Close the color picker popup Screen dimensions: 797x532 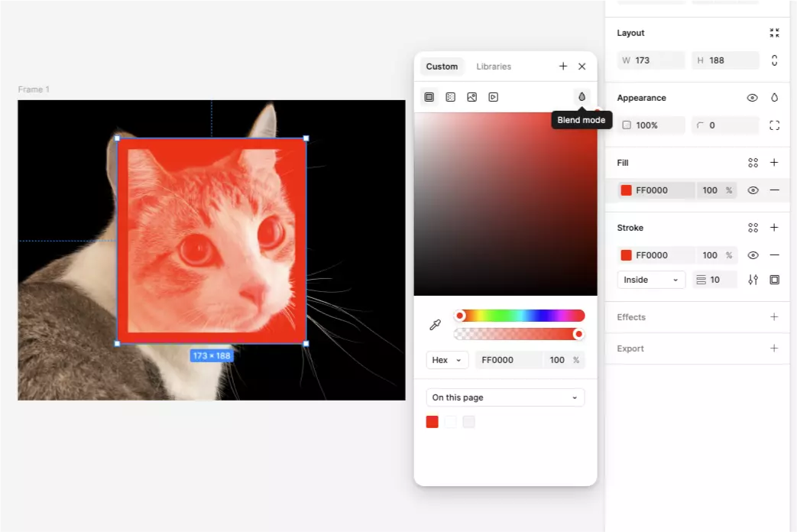(582, 66)
